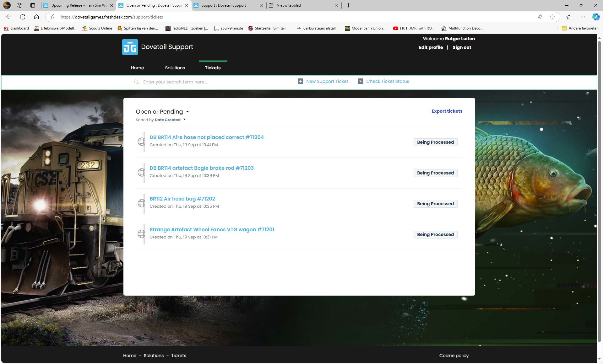Open the Solutions navigation tab

point(175,68)
